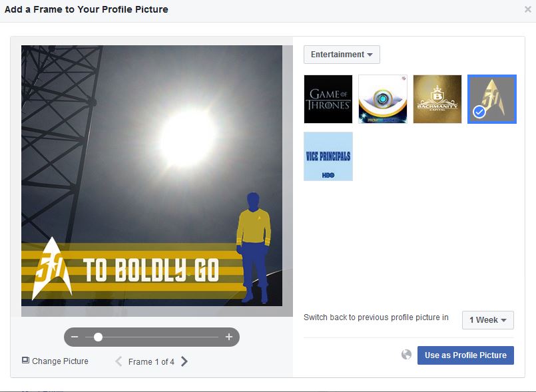536x392 pixels.
Task: Click the Change Picture photo icon
Action: [x=25, y=360]
